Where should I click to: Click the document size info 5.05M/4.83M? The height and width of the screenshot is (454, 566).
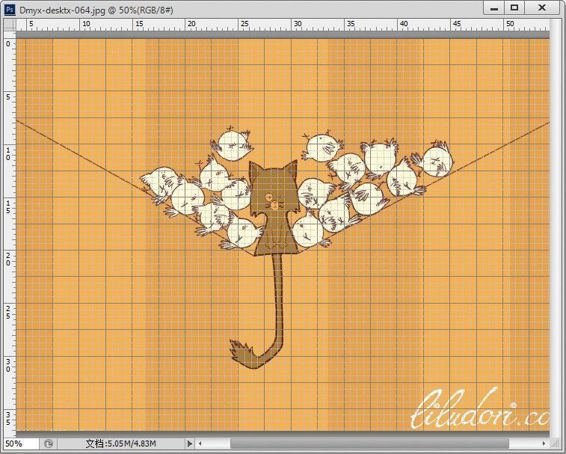tap(121, 444)
